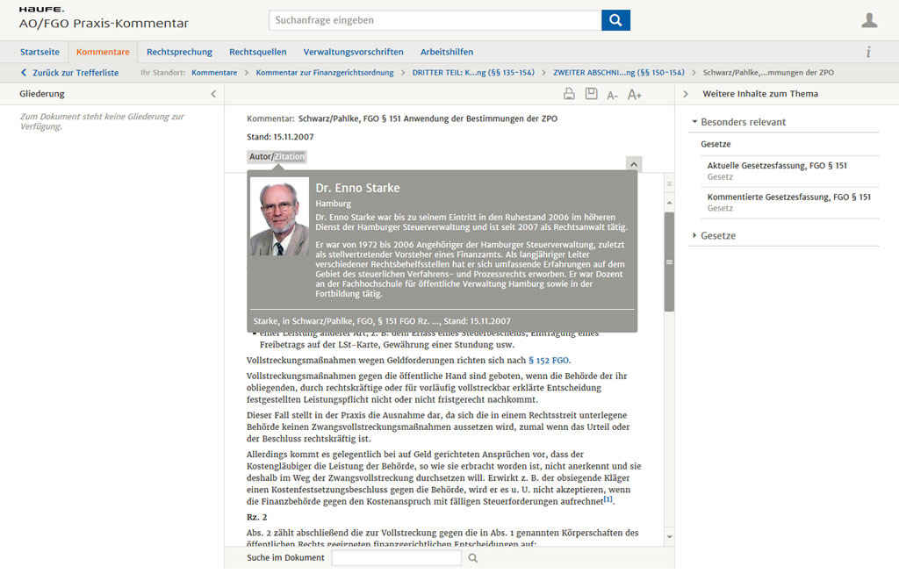Image resolution: width=899 pixels, height=588 pixels.
Task: Collapse the author info popup arrow
Action: pyautogui.click(x=634, y=164)
